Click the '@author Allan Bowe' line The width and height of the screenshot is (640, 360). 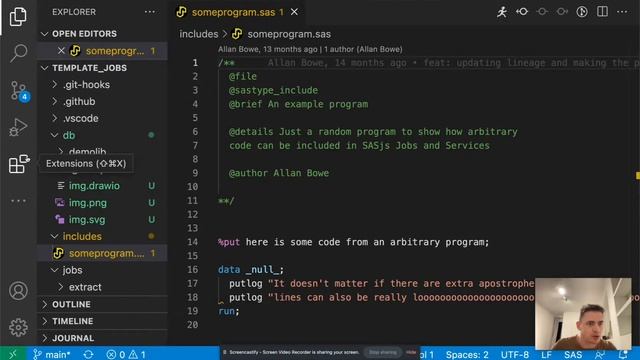(x=279, y=173)
